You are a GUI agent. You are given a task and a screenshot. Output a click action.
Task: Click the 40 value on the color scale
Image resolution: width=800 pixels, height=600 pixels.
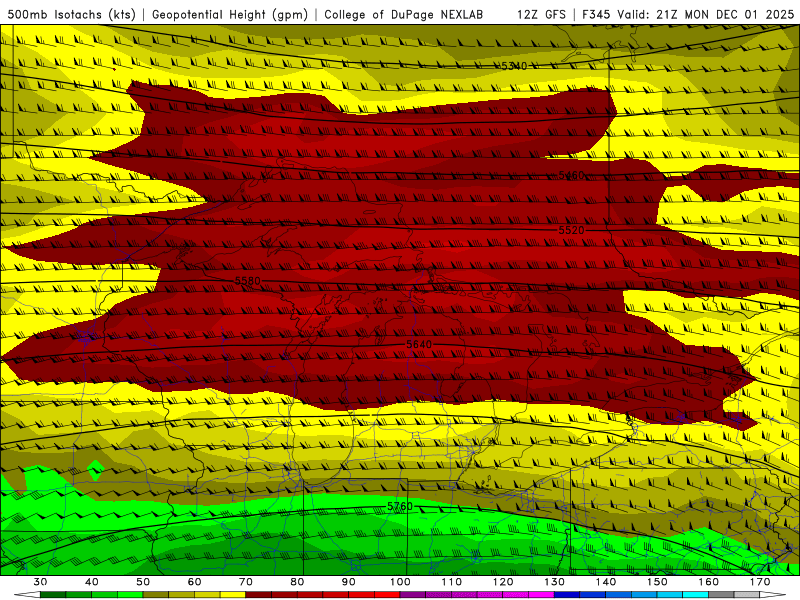coord(92,582)
